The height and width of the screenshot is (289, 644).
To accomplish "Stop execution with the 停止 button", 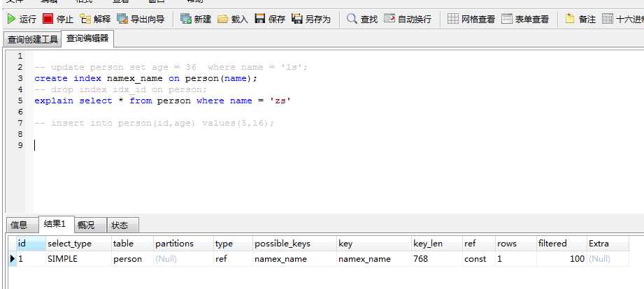I will click(x=58, y=19).
